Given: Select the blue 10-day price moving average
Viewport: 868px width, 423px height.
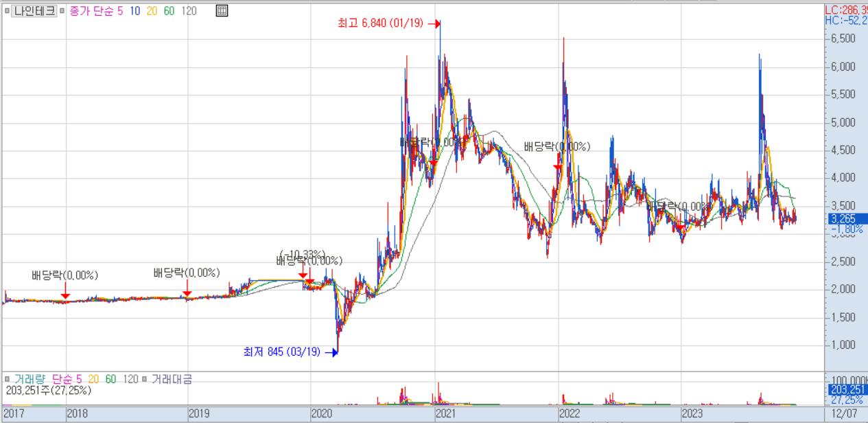Looking at the screenshot, I should click(134, 11).
